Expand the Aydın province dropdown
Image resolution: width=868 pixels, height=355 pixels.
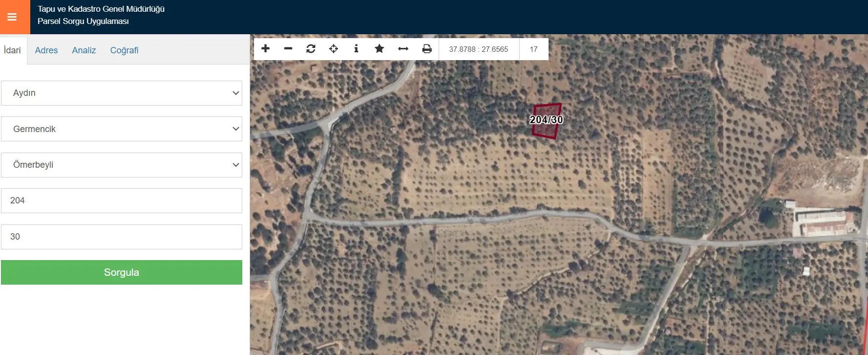click(x=122, y=93)
